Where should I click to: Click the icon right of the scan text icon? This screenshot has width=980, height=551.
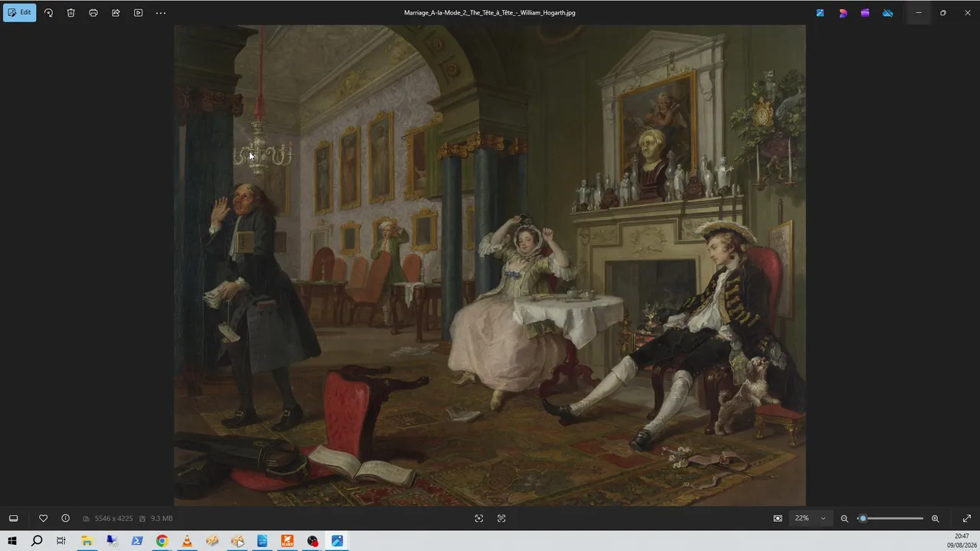tap(501, 518)
